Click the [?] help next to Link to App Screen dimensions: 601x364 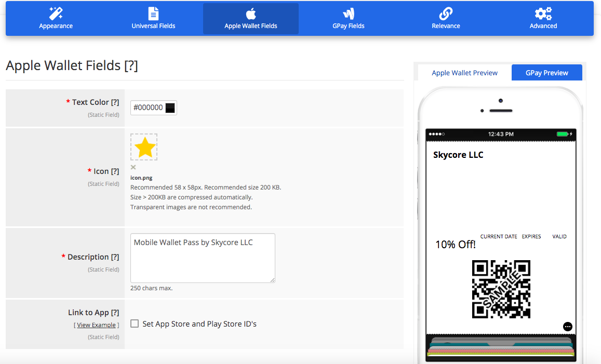(x=115, y=313)
